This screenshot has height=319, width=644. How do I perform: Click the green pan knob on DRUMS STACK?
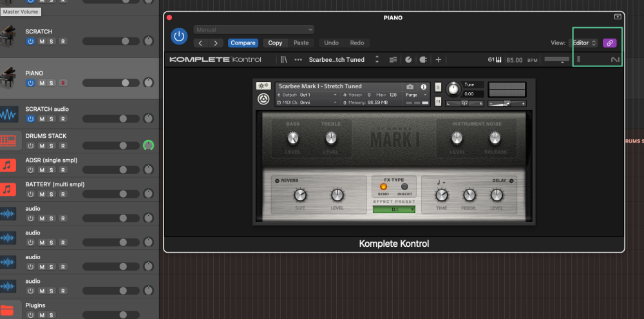(148, 145)
